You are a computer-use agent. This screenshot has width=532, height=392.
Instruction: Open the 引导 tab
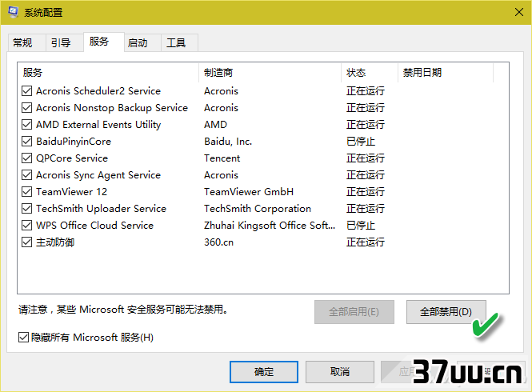coord(64,42)
